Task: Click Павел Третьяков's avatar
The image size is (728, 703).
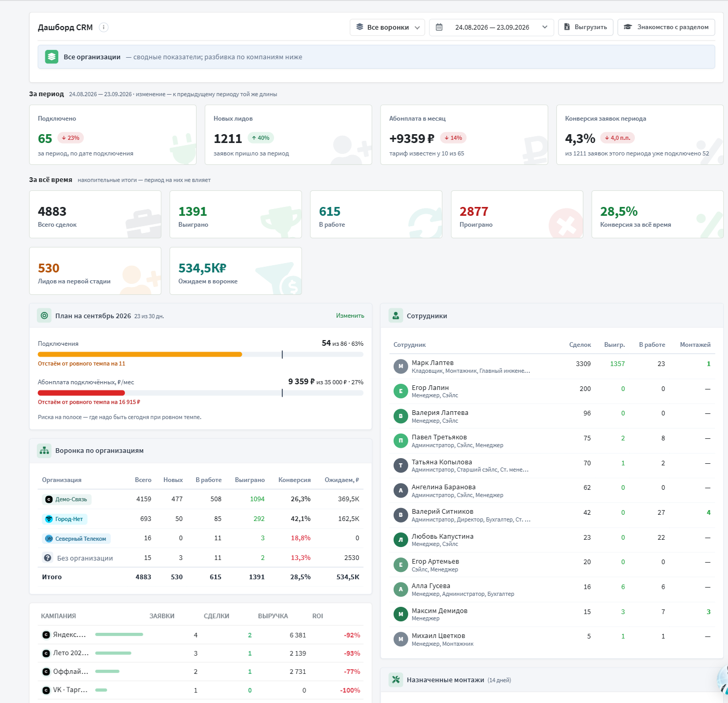Action: (x=400, y=440)
